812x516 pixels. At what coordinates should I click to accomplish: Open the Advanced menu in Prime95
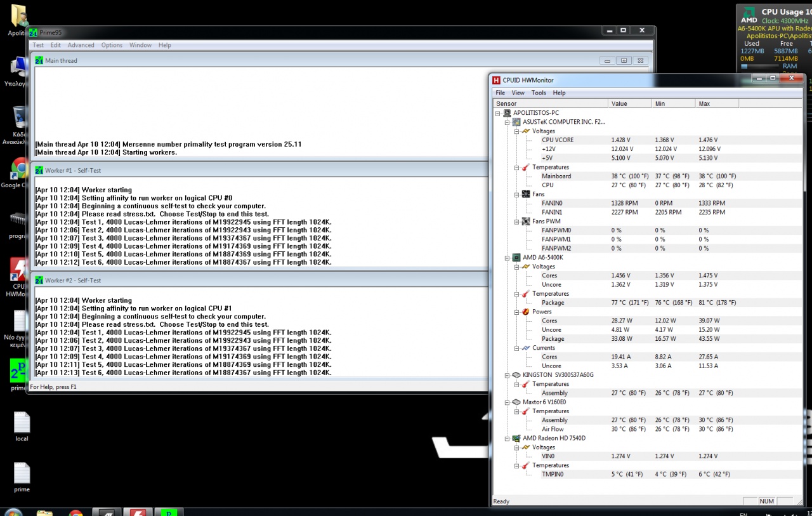click(81, 45)
